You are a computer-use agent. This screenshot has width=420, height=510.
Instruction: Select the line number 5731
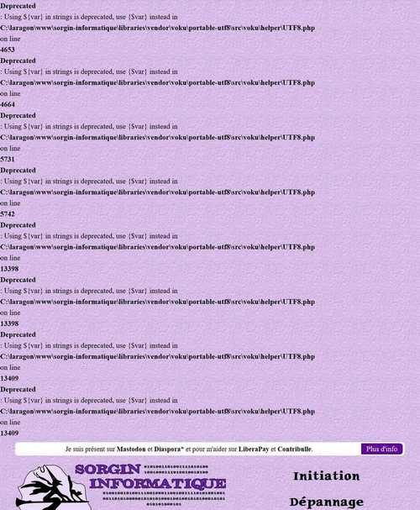[x=8, y=159]
